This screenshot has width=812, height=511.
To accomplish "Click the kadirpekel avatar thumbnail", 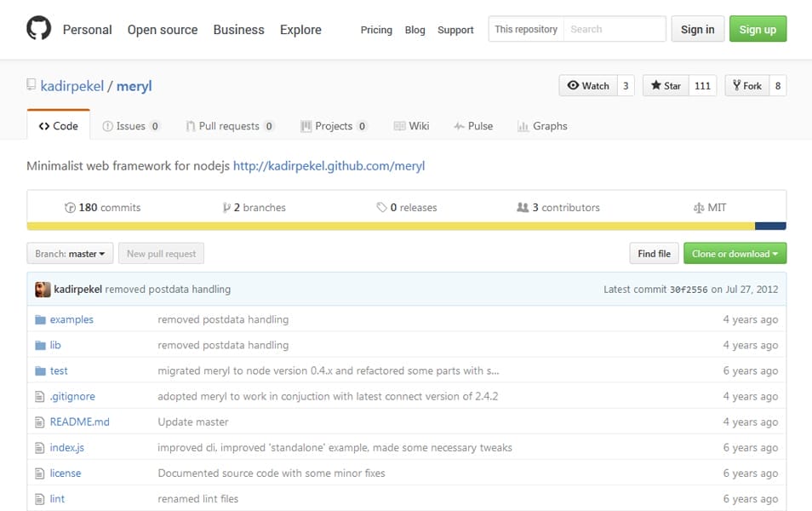I will click(43, 290).
